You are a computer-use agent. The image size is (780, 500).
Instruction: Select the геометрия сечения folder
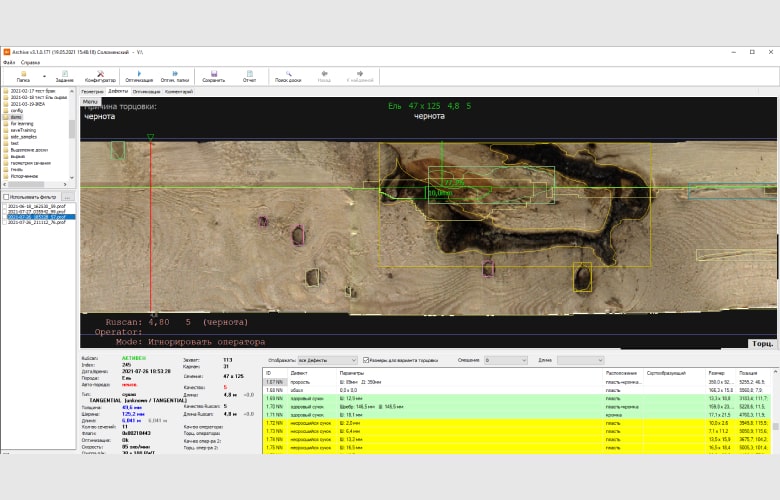[31, 163]
